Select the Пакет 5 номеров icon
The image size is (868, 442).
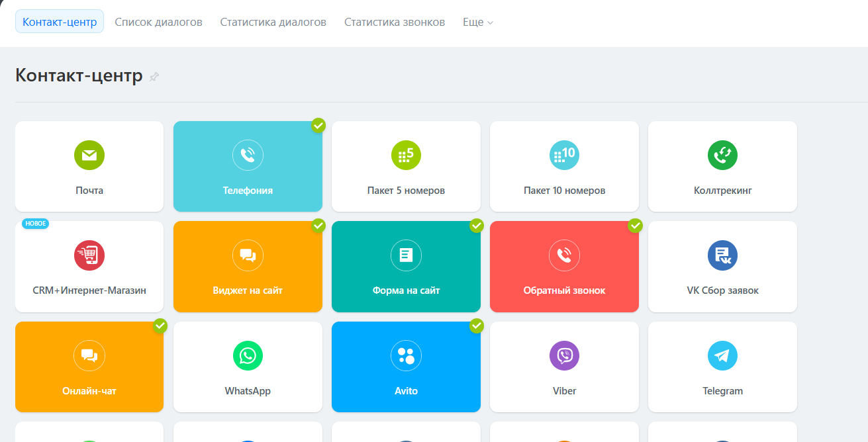(406, 155)
